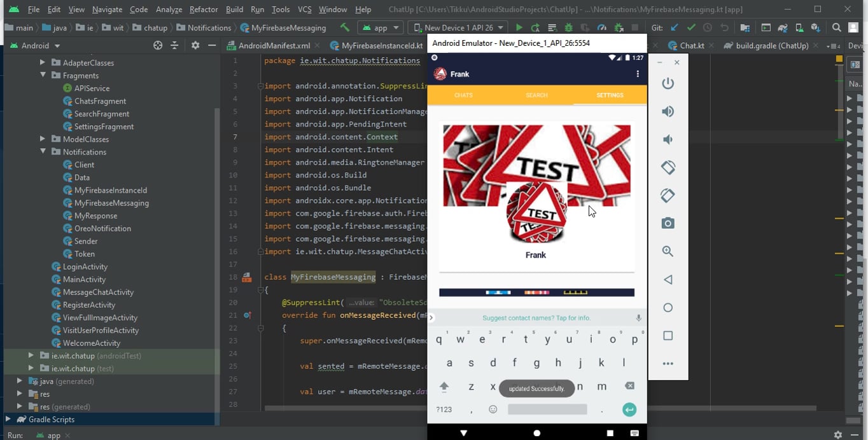Open the Profile app gauge icon
Screen dimensions: 868x440
click(x=602, y=27)
